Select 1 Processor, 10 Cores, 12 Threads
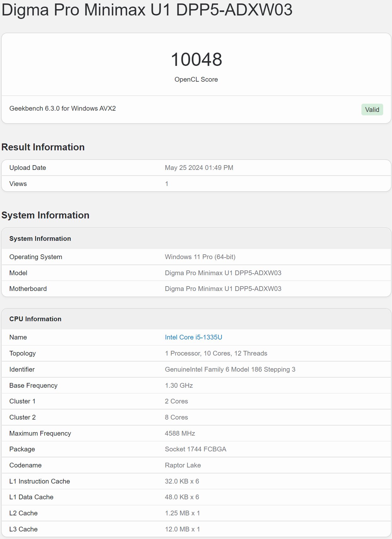The image size is (392, 539). coord(216,353)
